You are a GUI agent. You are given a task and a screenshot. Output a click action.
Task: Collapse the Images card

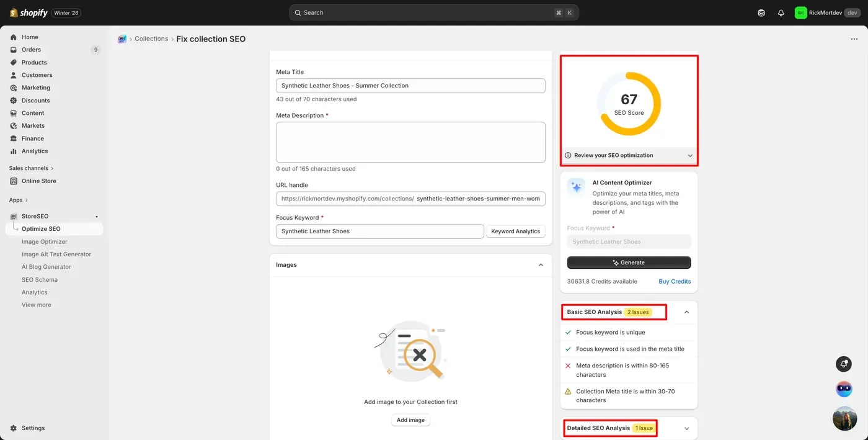coord(541,265)
